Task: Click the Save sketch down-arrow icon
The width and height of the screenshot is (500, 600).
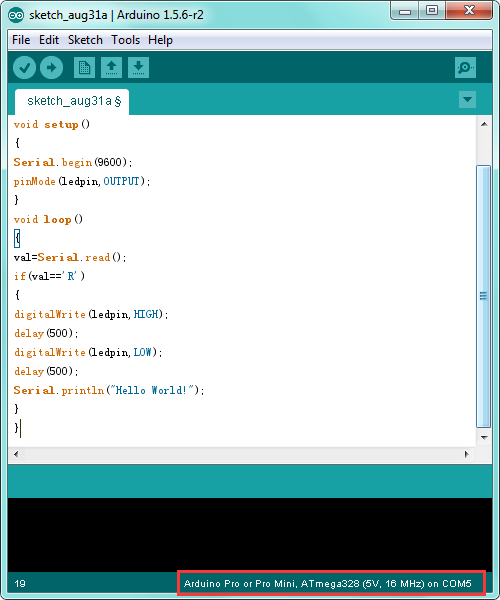Action: (x=138, y=68)
